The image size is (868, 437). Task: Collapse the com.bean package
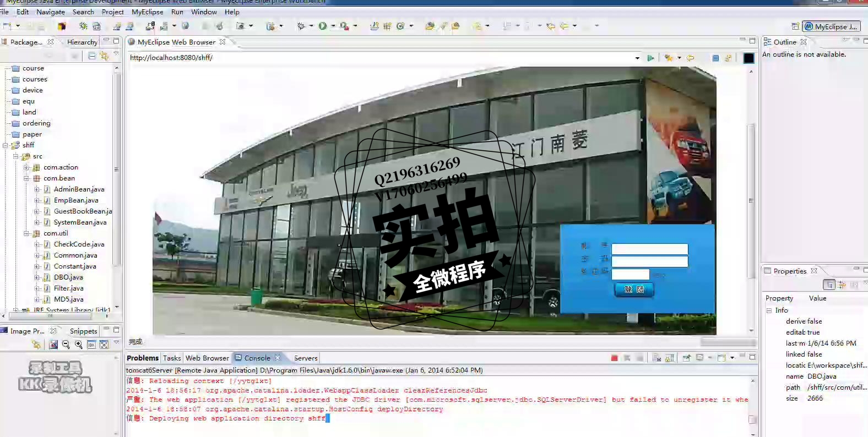(x=26, y=178)
